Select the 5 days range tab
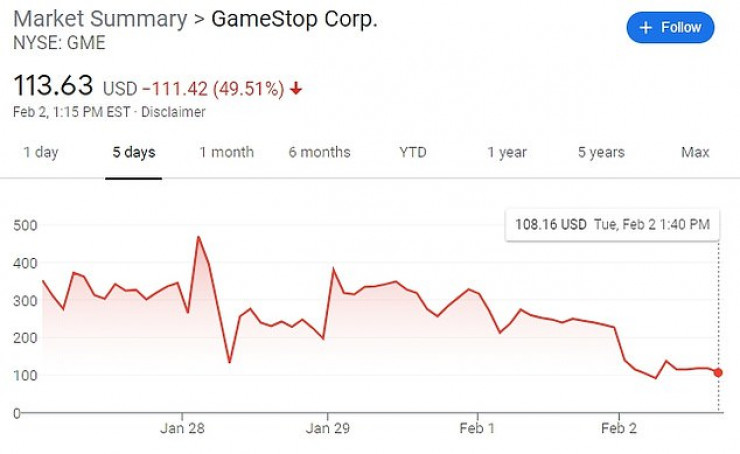 (134, 152)
